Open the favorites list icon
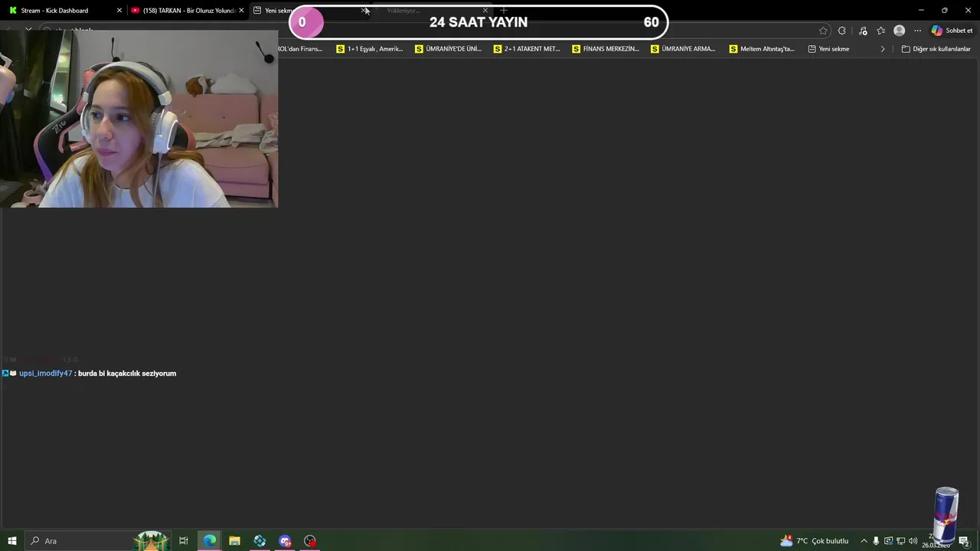980x551 pixels. (x=881, y=31)
